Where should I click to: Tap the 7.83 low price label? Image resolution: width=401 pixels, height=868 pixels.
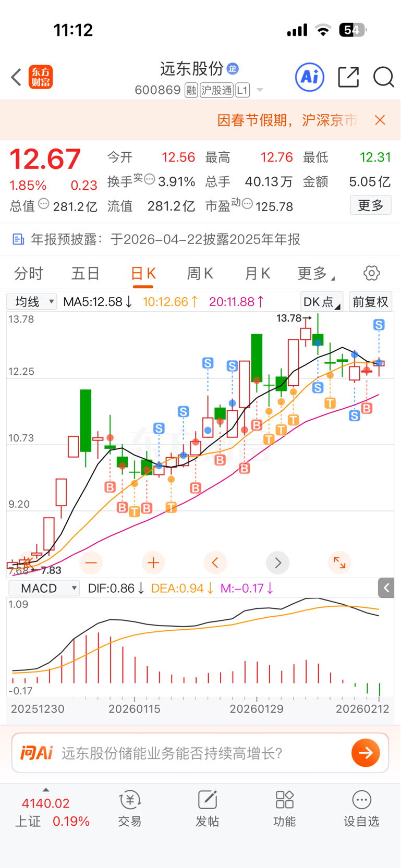pos(51,570)
